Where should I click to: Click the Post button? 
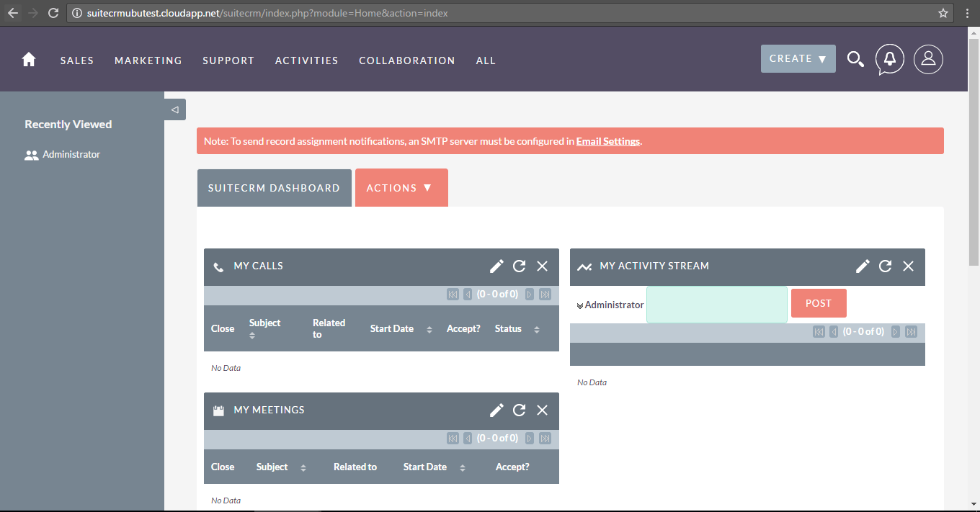click(818, 303)
